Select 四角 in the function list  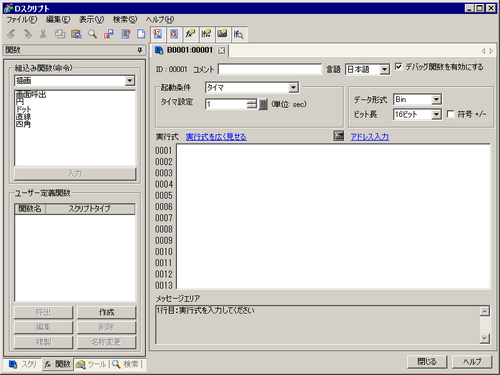point(23,124)
